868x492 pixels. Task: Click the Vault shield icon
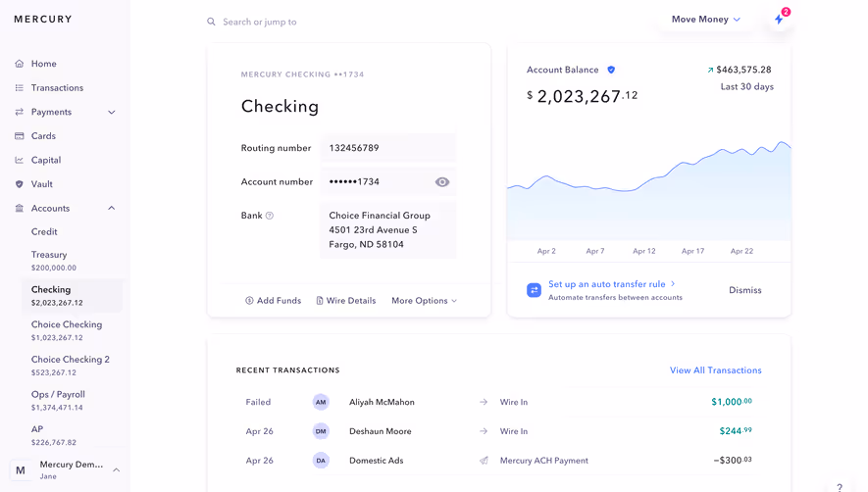pos(20,183)
